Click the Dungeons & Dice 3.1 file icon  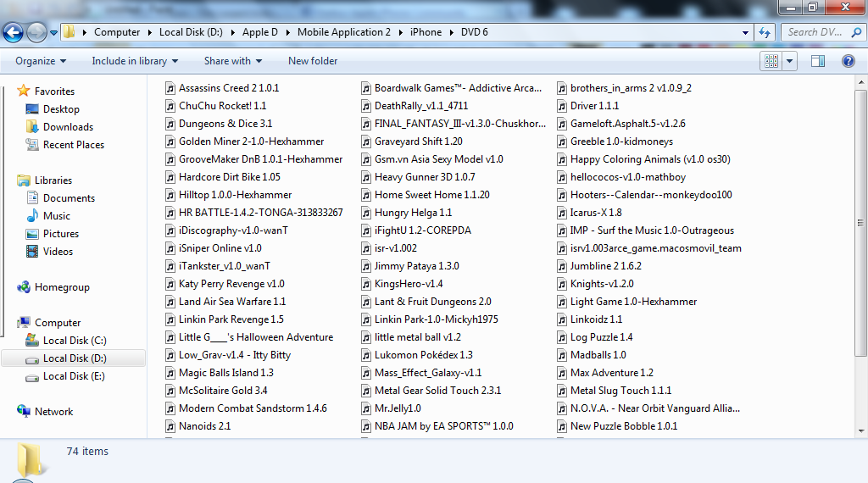click(x=170, y=124)
